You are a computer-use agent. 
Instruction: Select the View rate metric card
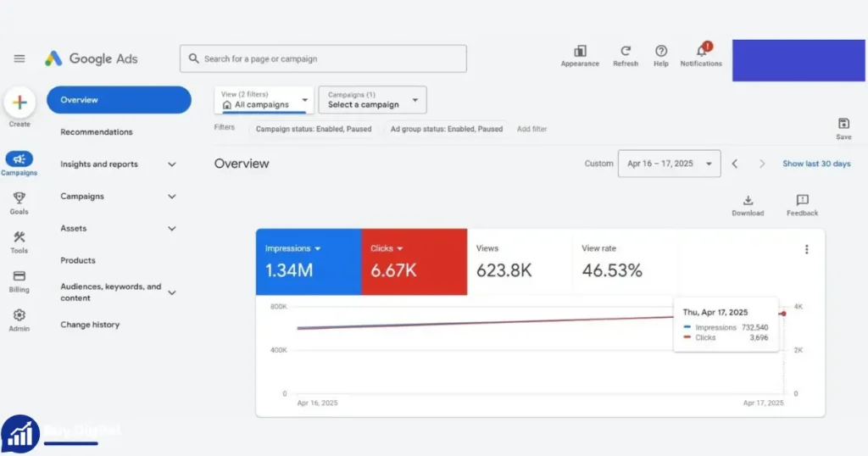[626, 262]
